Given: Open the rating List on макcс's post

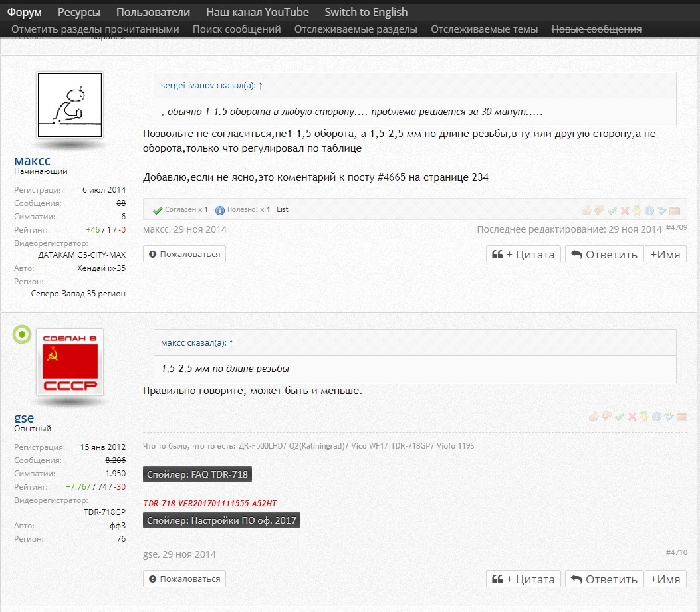Looking at the screenshot, I should pyautogui.click(x=283, y=210).
